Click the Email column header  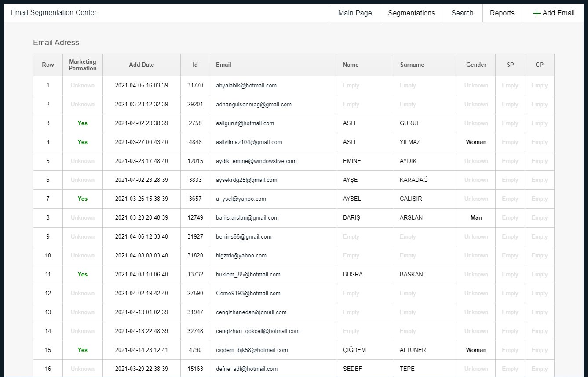pyautogui.click(x=274, y=65)
